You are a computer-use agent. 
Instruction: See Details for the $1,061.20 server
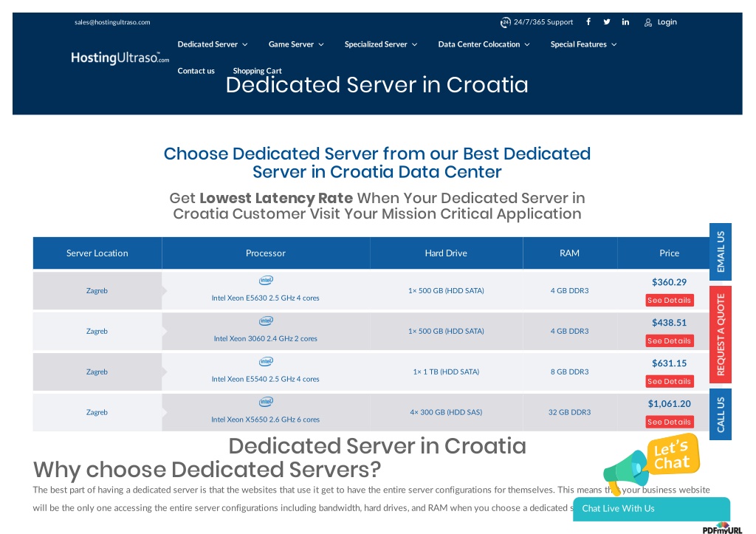(x=670, y=422)
